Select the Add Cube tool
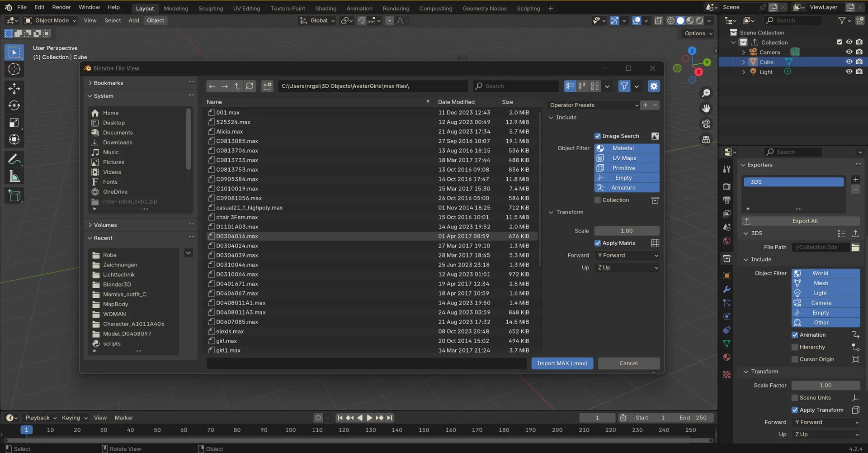Screen dimensions: 868x453 coord(14,196)
